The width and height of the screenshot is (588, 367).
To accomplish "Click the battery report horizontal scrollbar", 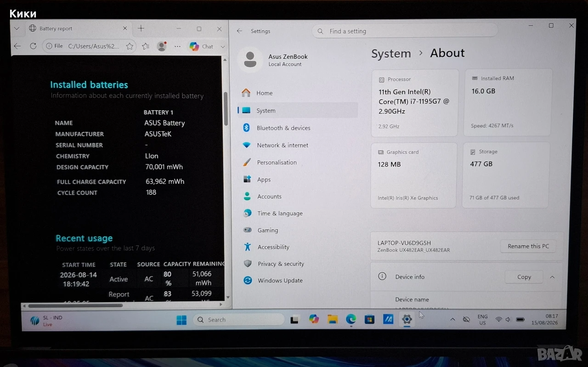I will [x=75, y=305].
